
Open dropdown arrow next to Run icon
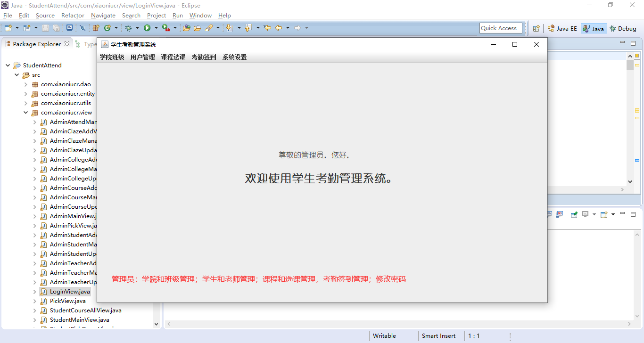pyautogui.click(x=156, y=28)
